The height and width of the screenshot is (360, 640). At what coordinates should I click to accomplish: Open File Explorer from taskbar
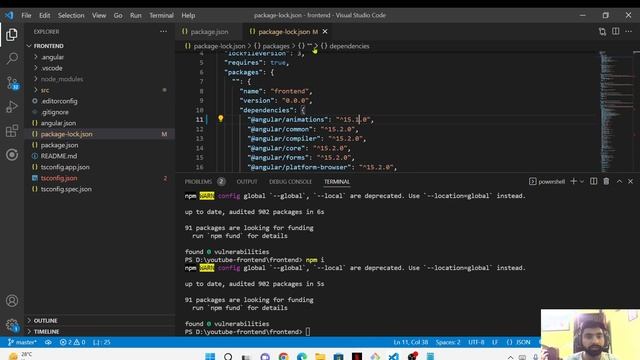(x=320, y=357)
